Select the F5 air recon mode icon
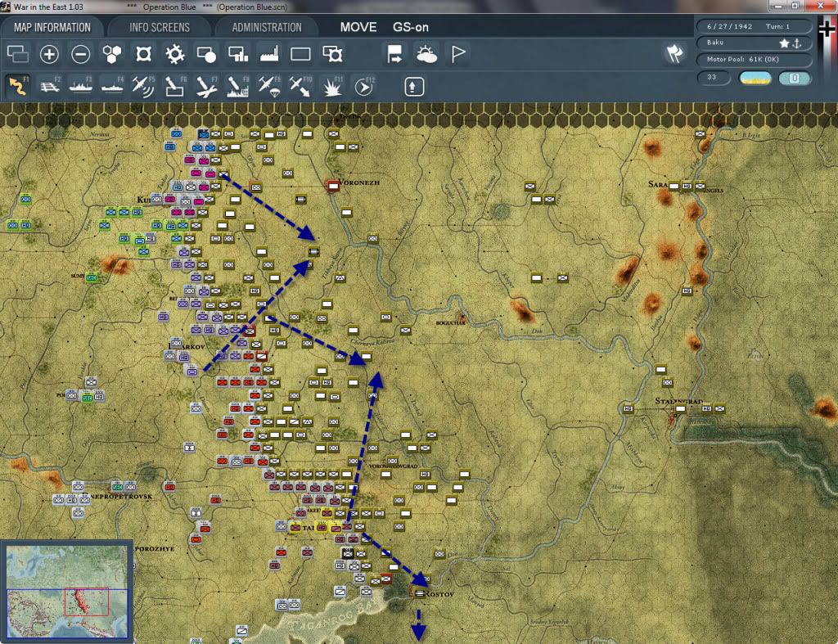This screenshot has width=838, height=644. [143, 86]
